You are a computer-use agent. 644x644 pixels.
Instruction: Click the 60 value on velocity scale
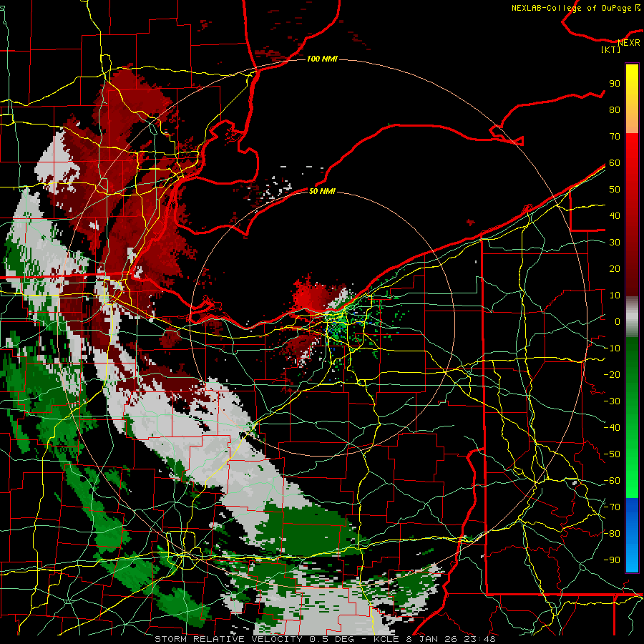pos(615,162)
